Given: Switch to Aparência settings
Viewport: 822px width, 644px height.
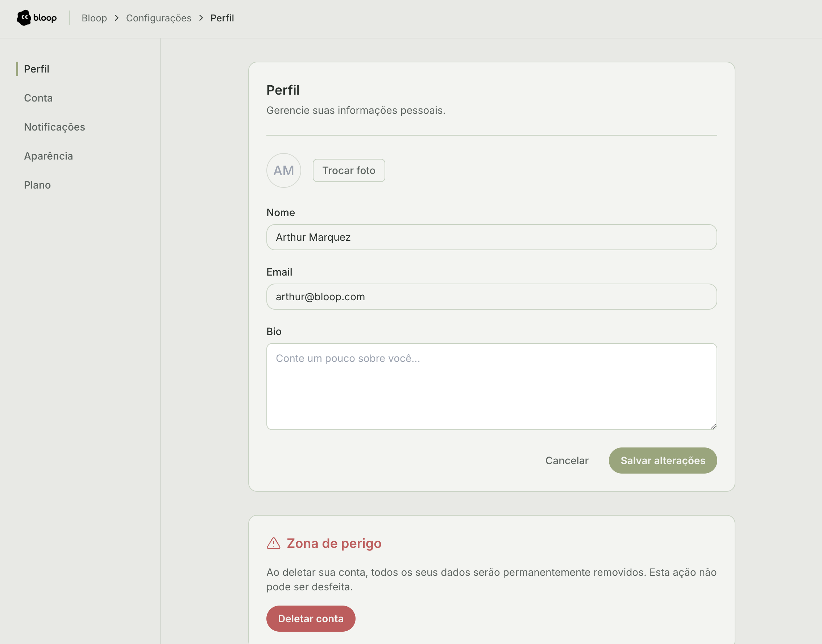Looking at the screenshot, I should [x=48, y=156].
